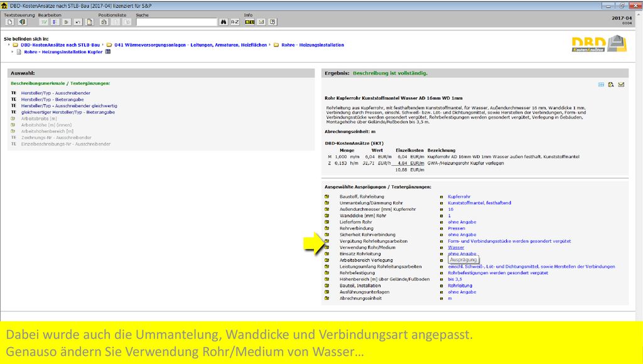The height and width of the screenshot is (364, 643).
Task: Click the Pressen value link
Action: 457,228
